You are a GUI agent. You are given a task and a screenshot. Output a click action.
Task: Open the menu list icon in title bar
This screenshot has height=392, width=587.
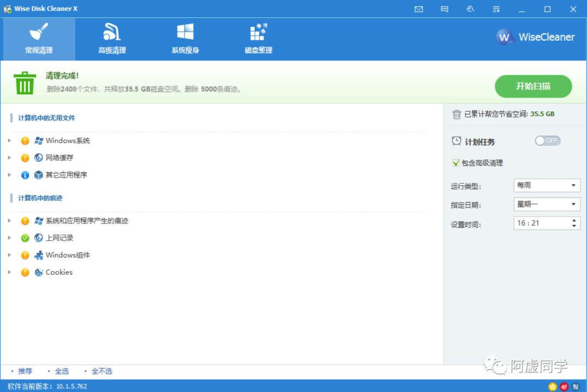(x=496, y=9)
